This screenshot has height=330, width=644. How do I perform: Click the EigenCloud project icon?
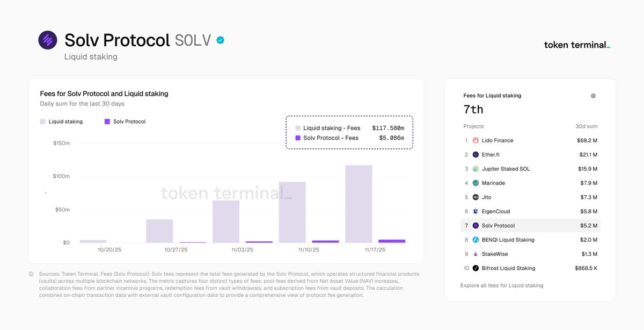coord(474,211)
